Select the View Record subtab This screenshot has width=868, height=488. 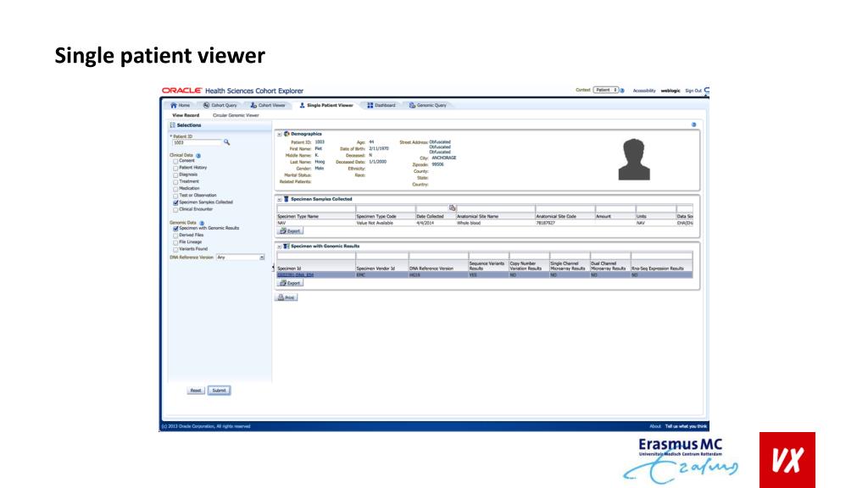coord(186,115)
